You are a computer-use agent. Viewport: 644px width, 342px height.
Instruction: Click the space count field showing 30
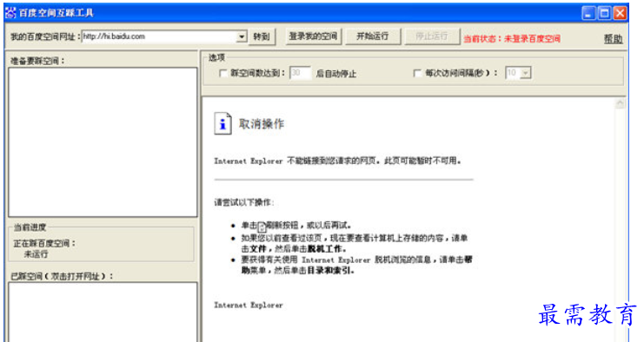click(300, 73)
